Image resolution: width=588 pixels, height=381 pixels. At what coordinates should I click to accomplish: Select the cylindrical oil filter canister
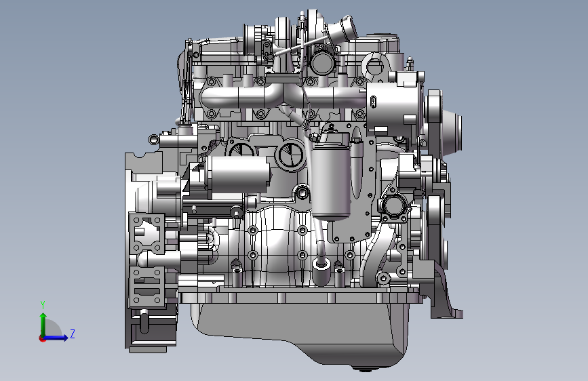331,181
